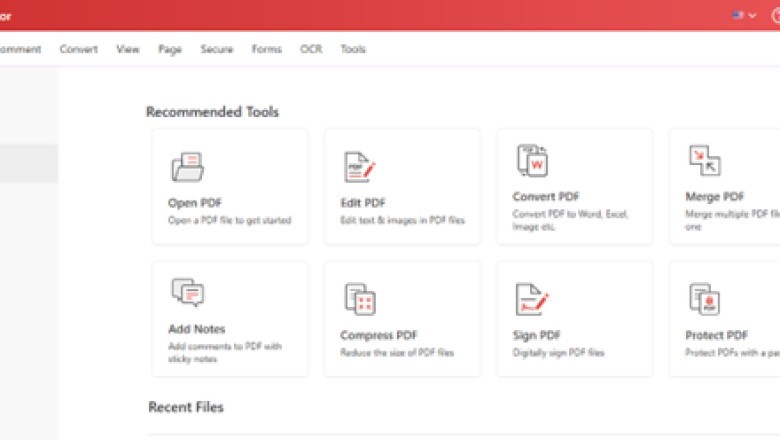
Task: Click the Recent Files heading
Action: pos(186,407)
